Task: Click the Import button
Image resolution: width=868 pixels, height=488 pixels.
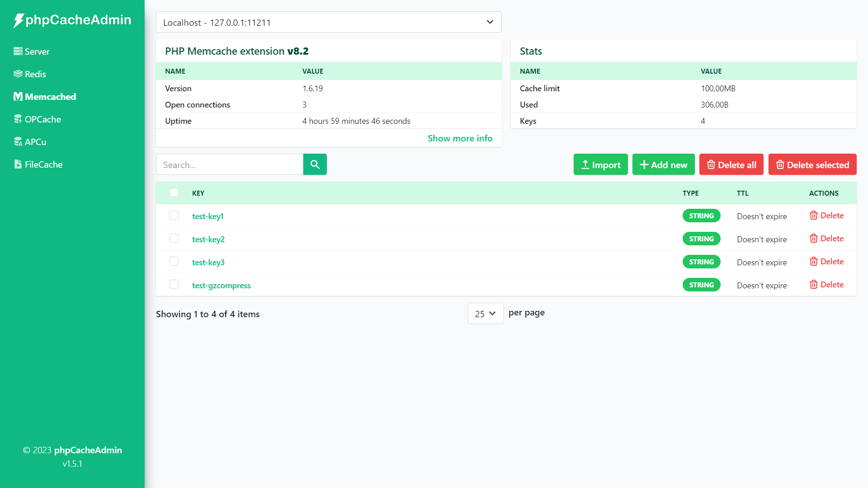Action: [x=600, y=164]
